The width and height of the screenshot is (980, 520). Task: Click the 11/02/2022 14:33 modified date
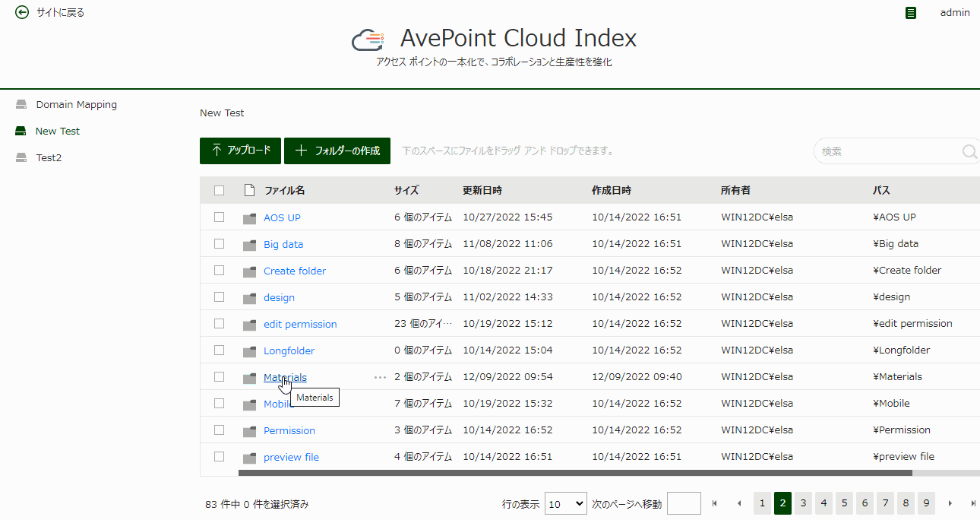(x=507, y=297)
